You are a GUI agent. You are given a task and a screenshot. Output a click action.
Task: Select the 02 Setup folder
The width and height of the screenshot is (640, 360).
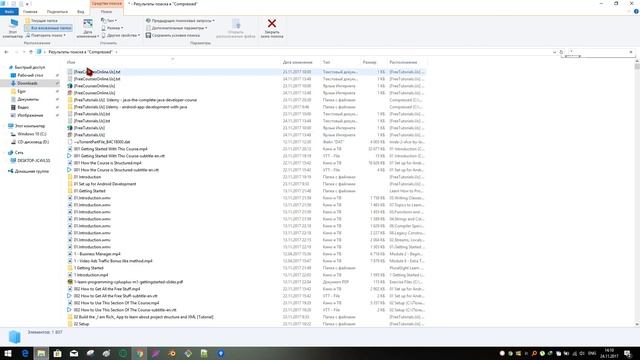tap(81, 324)
